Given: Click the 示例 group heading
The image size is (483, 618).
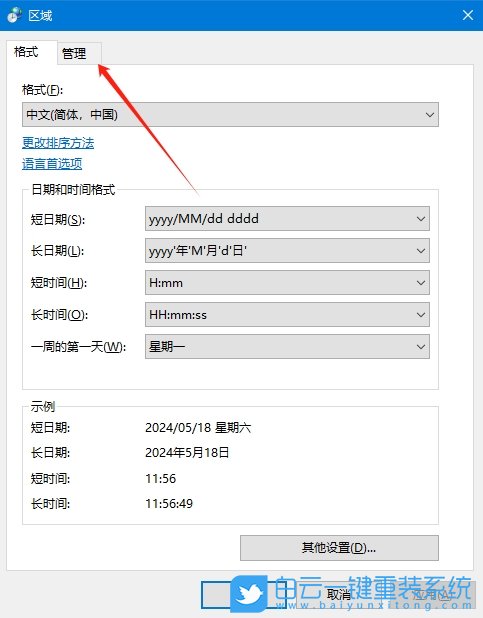Looking at the screenshot, I should pyautogui.click(x=43, y=406).
